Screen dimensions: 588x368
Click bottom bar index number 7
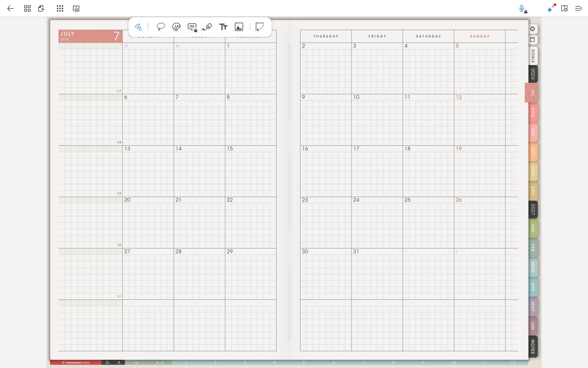point(363,362)
